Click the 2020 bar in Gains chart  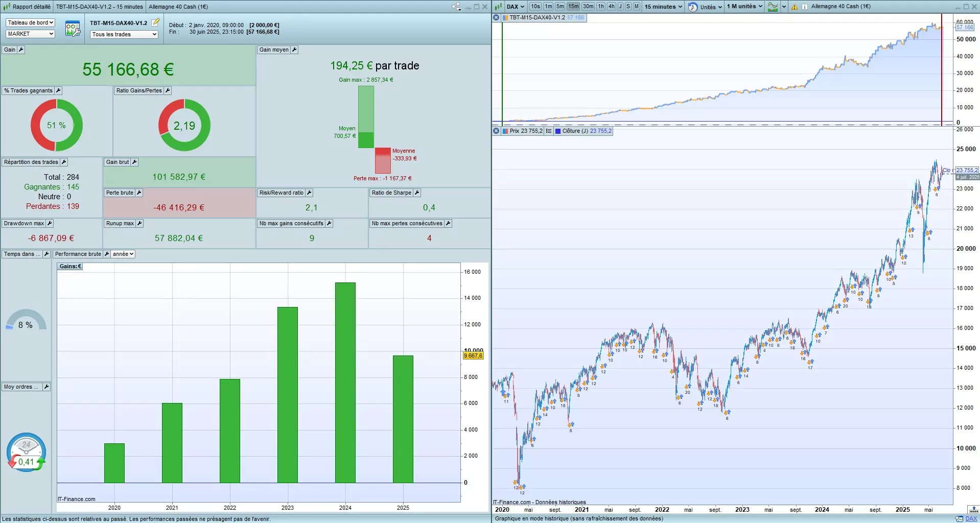coord(114,463)
